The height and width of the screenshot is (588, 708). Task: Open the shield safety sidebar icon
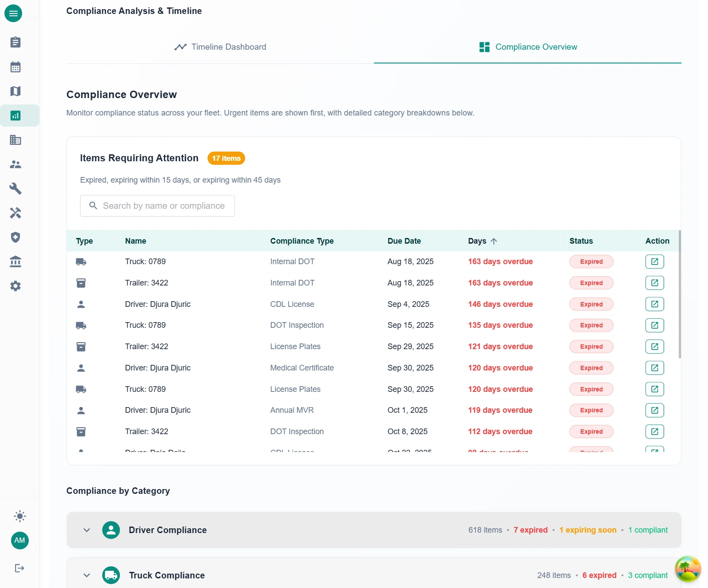pyautogui.click(x=16, y=238)
